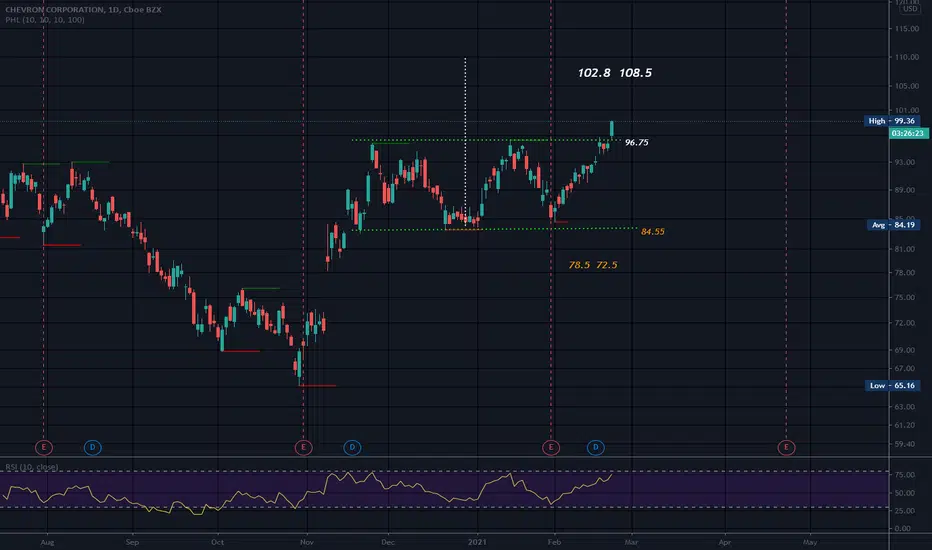Select the latest green breakout candle near 99
Screen dimensions: 932x550
[612, 130]
